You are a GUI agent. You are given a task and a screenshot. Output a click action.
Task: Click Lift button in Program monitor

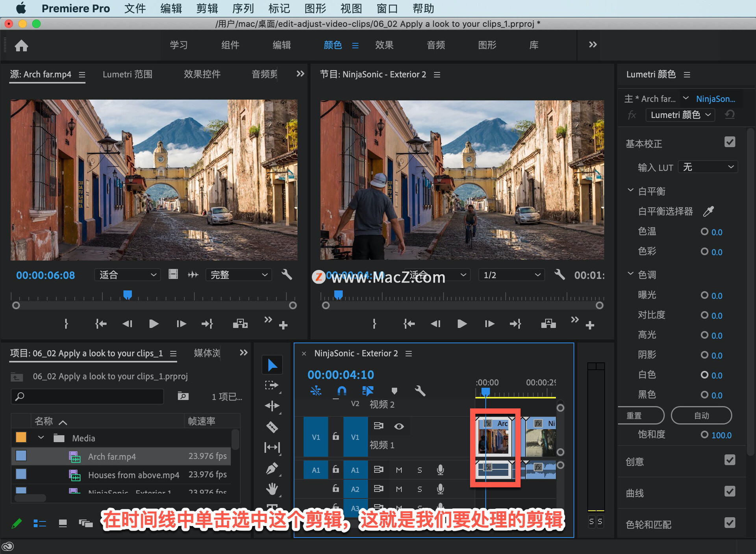(x=548, y=324)
